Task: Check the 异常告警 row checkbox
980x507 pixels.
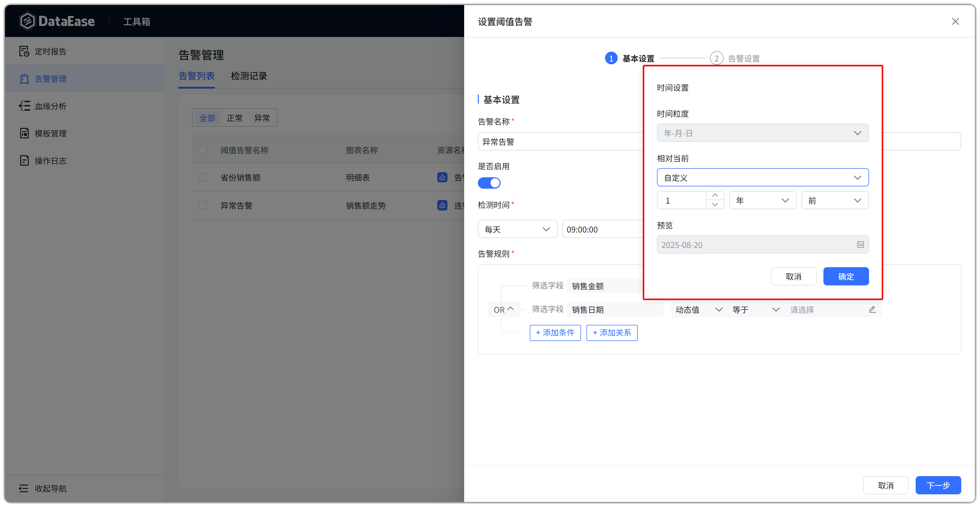Action: (x=203, y=205)
